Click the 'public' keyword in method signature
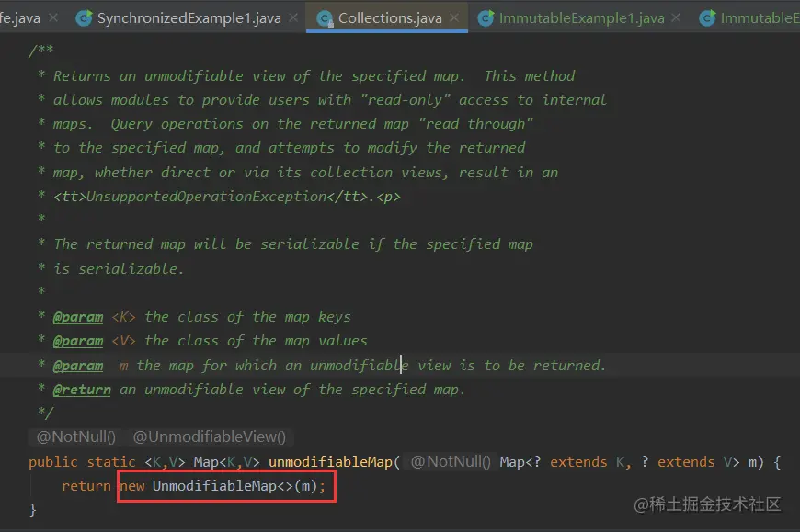 53,462
